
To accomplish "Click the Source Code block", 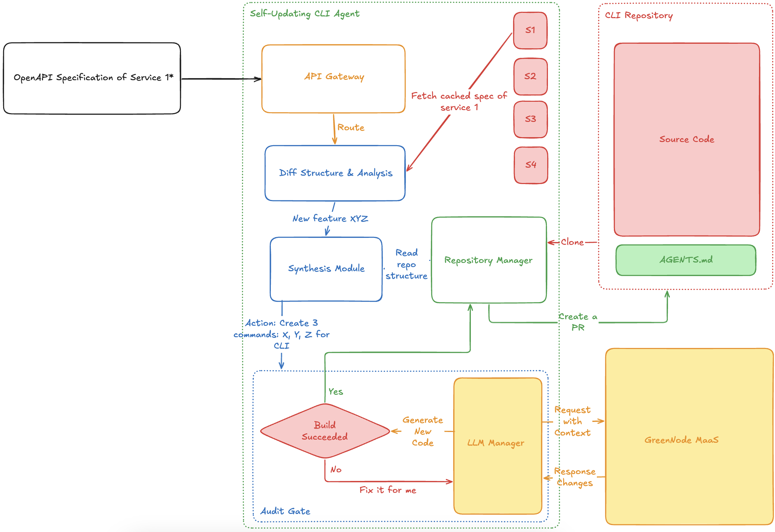I will (687, 140).
